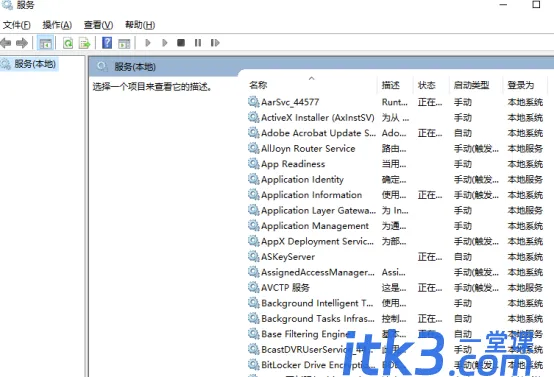Select the Application Information service
This screenshot has width=554, height=377.
click(395, 195)
